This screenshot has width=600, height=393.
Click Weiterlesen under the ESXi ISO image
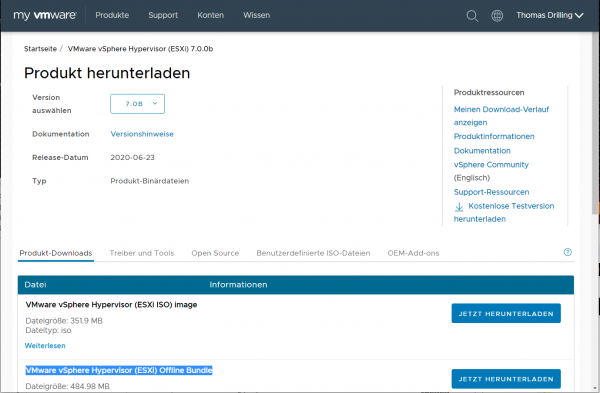(45, 346)
